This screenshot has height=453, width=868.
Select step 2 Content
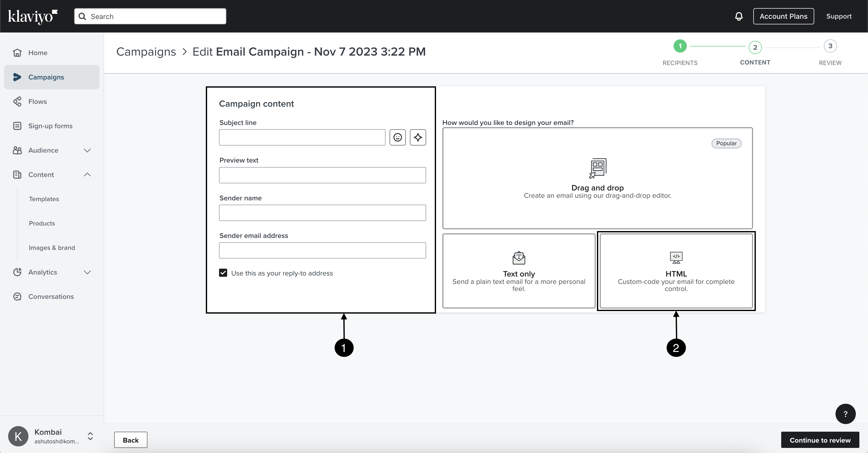755,47
